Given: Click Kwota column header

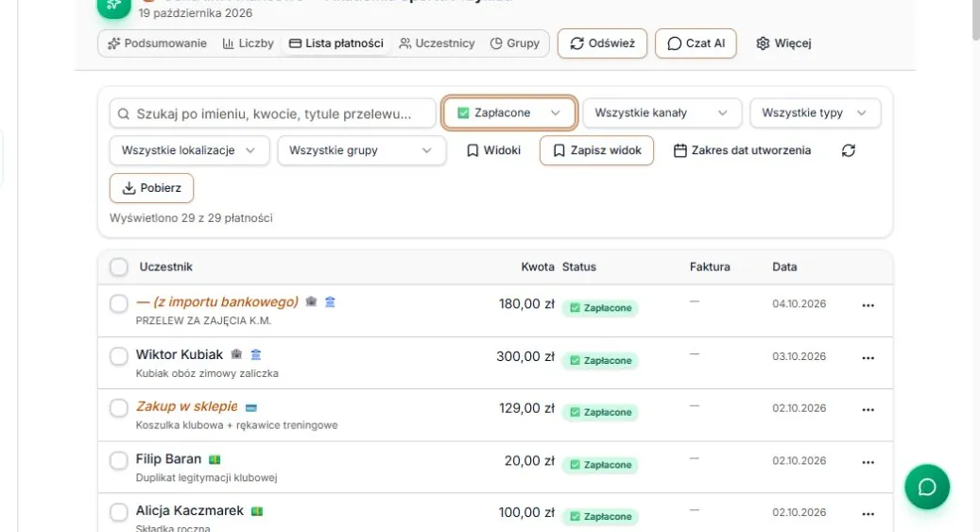Looking at the screenshot, I should pos(538,266).
